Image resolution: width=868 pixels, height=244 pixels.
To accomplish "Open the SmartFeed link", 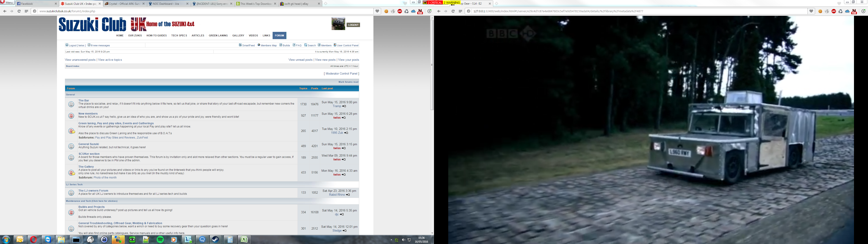I will (x=247, y=45).
